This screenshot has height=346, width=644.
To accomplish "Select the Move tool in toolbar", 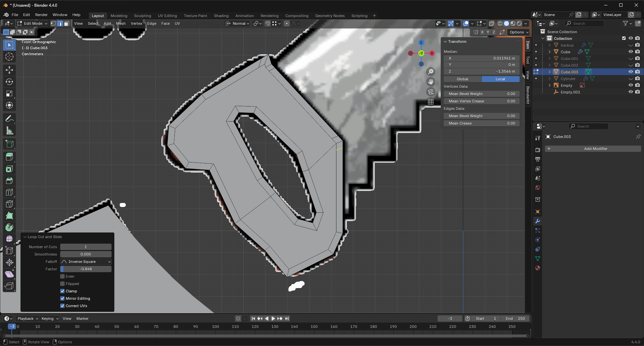I will tap(9, 70).
